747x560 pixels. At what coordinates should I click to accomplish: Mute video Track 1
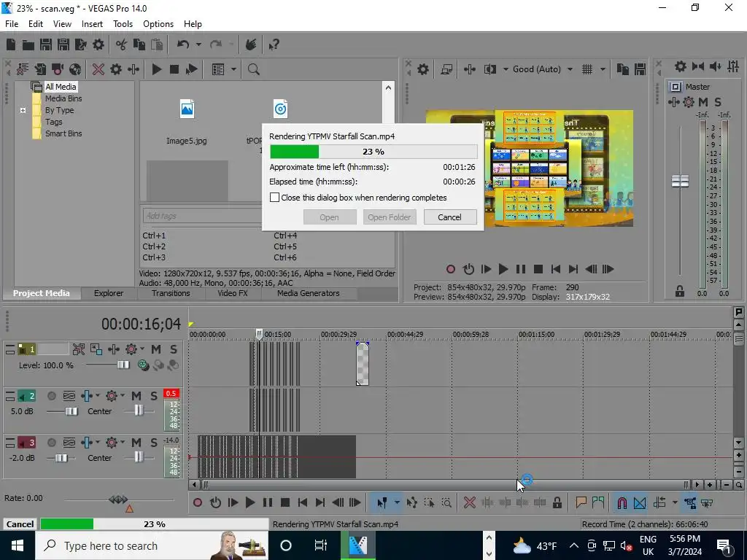click(x=156, y=349)
